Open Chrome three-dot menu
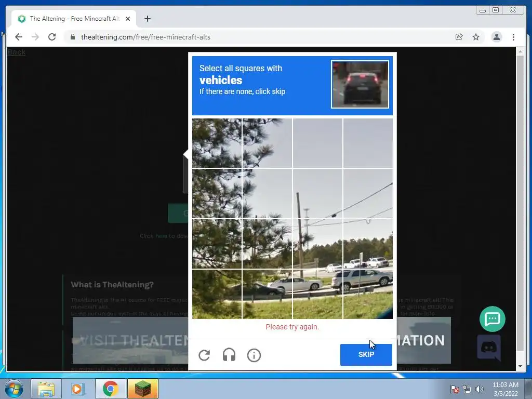The height and width of the screenshot is (399, 532). (513, 37)
